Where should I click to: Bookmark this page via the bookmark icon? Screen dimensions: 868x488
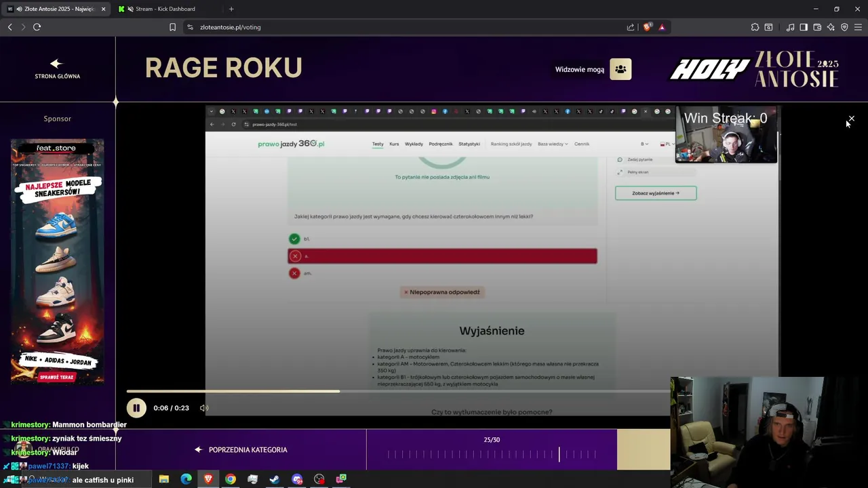point(172,27)
